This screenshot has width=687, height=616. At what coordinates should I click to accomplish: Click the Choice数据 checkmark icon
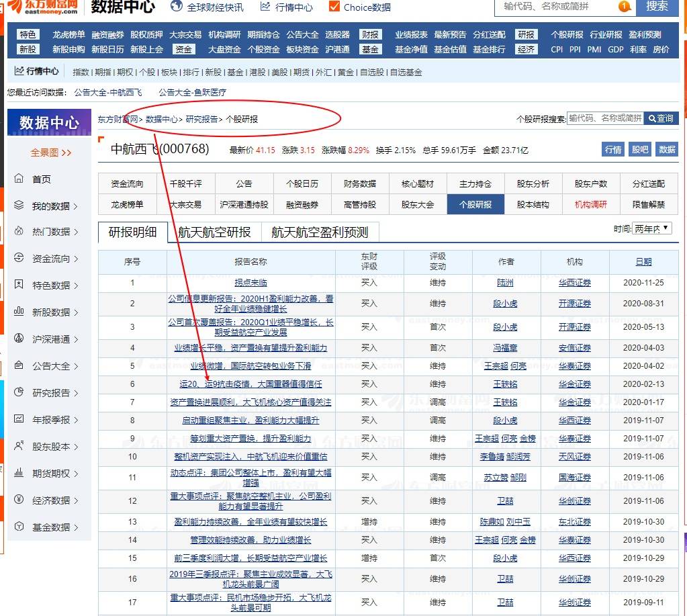pyautogui.click(x=334, y=8)
